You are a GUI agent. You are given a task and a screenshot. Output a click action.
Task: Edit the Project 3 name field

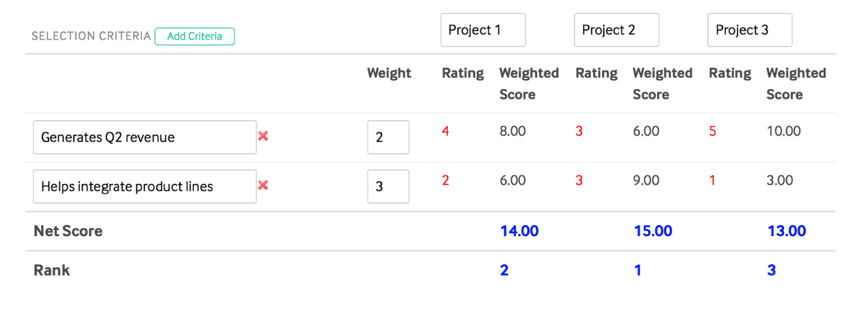coord(749,30)
